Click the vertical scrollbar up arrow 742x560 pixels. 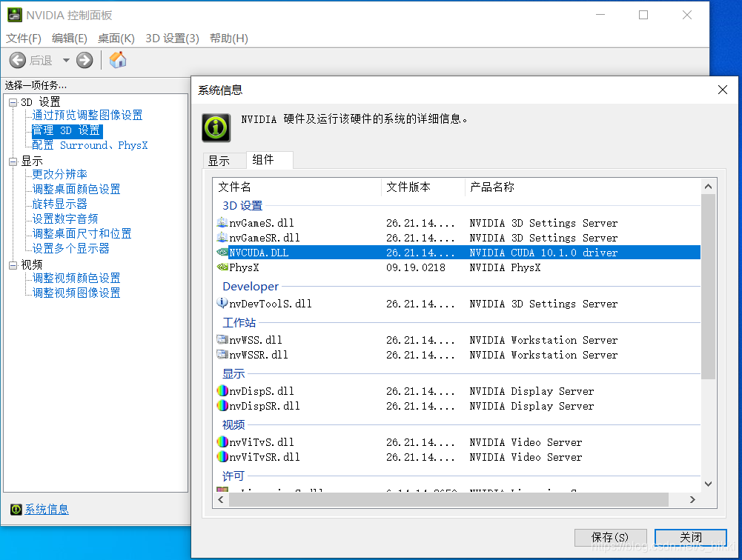[709, 187]
